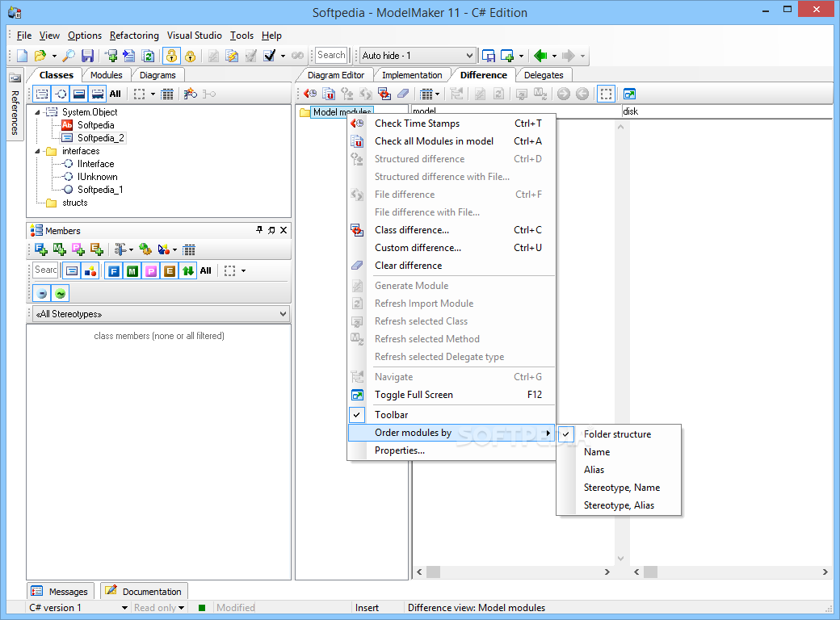Pin the Members panel with the pushpin icon

pos(259,230)
